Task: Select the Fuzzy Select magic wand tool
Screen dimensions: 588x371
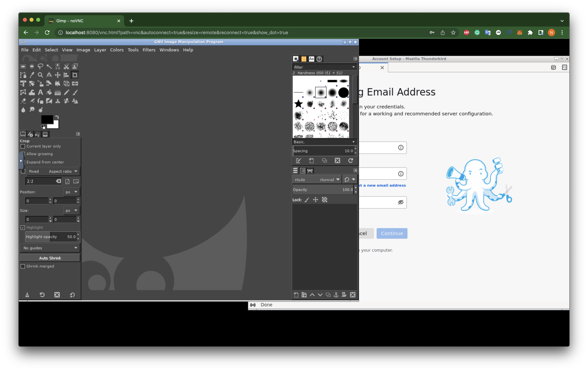Action: pyautogui.click(x=49, y=66)
